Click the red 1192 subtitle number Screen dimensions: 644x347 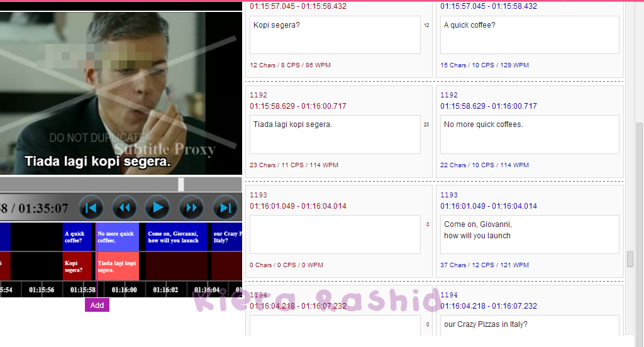pos(258,95)
